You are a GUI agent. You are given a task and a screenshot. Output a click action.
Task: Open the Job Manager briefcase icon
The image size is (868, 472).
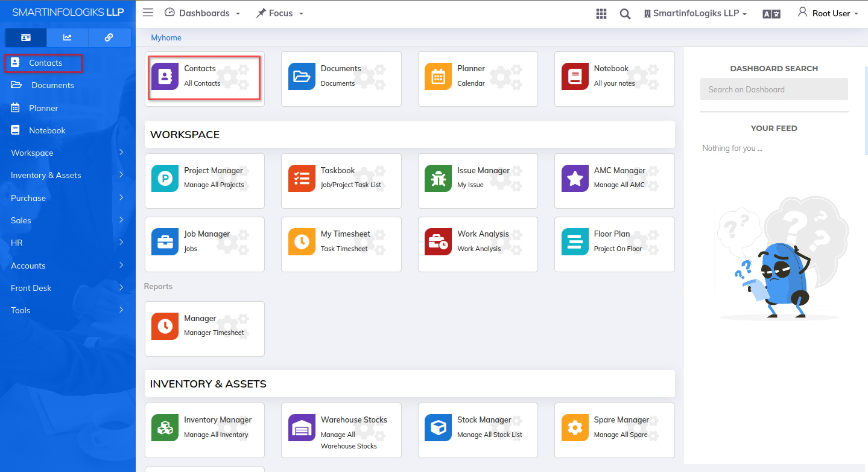[165, 242]
